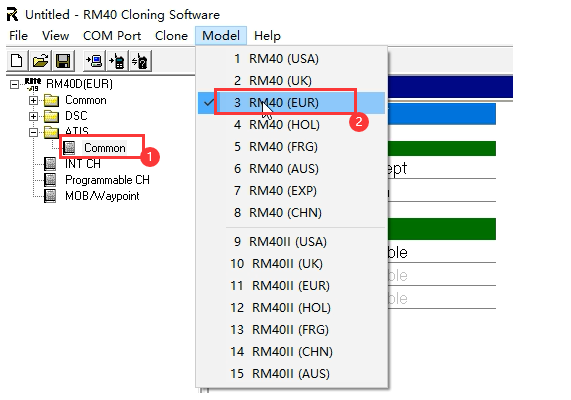The height and width of the screenshot is (400, 571).
Task: Click the Save floppy disk toolbar icon
Action: tap(63, 61)
